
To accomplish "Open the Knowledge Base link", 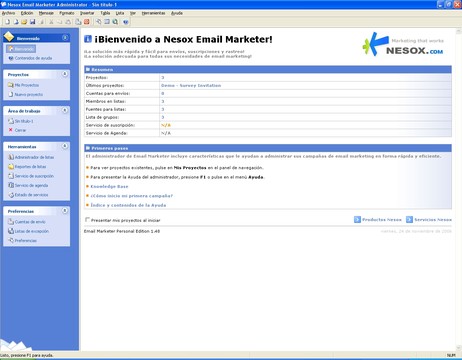I will pos(109,186).
